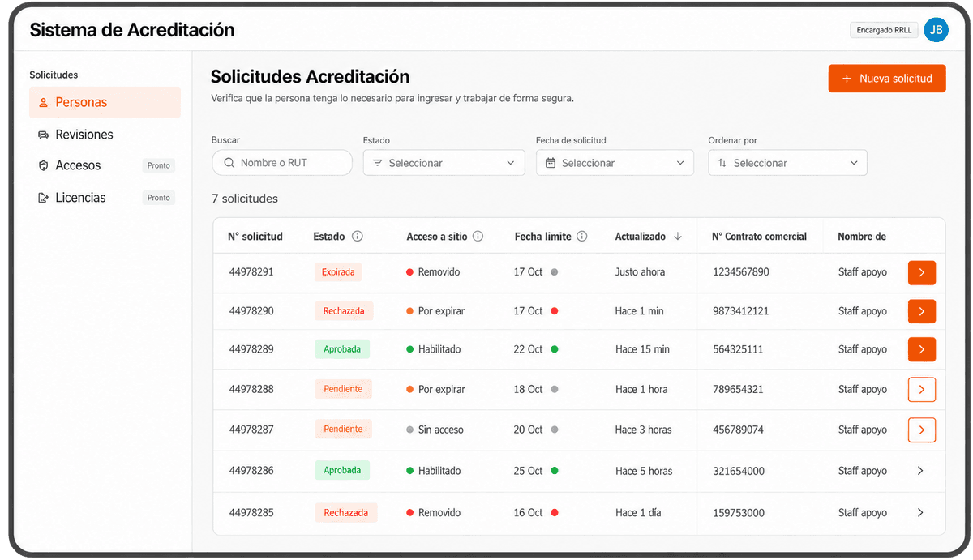Click Aprobada badge on row 44978289
Viewport: 973px width, 560px height.
[x=342, y=349]
